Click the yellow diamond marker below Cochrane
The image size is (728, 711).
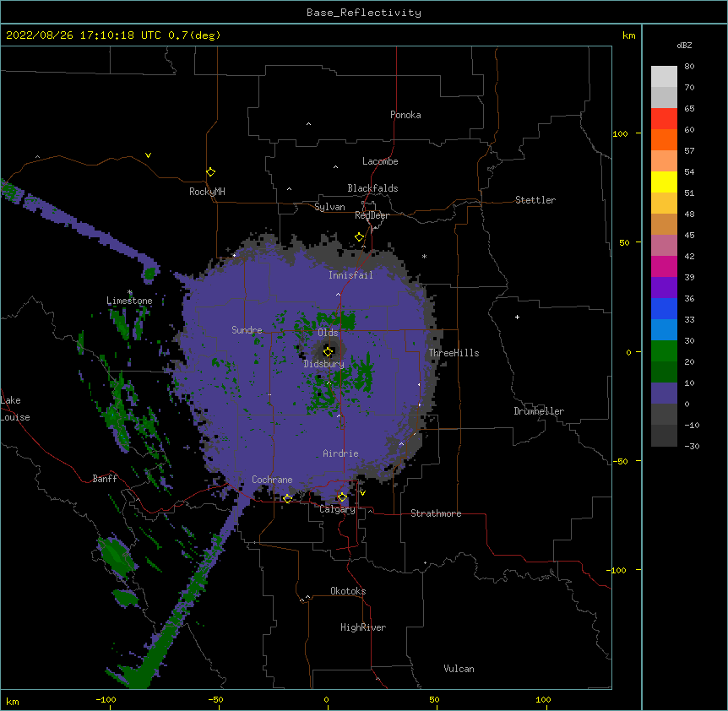point(287,498)
